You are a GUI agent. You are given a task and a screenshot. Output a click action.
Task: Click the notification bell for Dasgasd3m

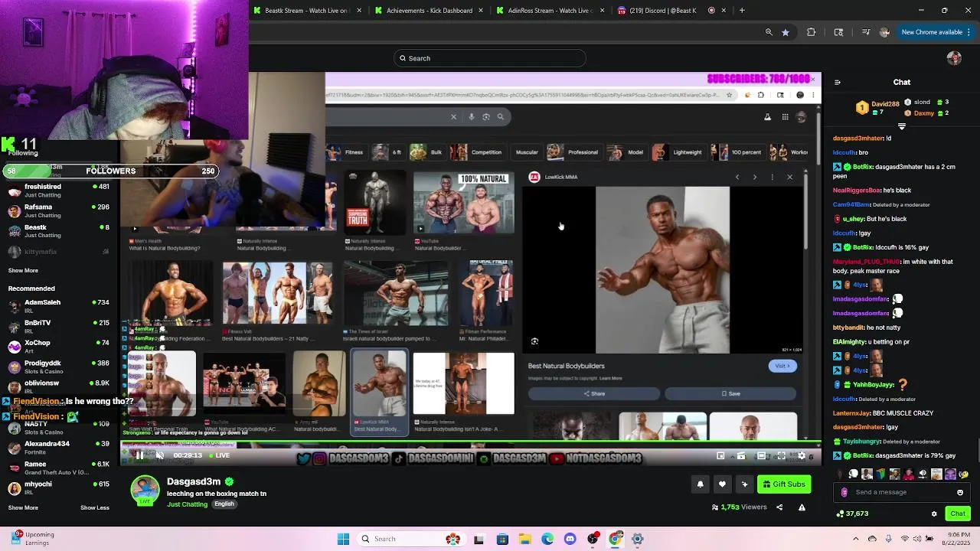(700, 484)
